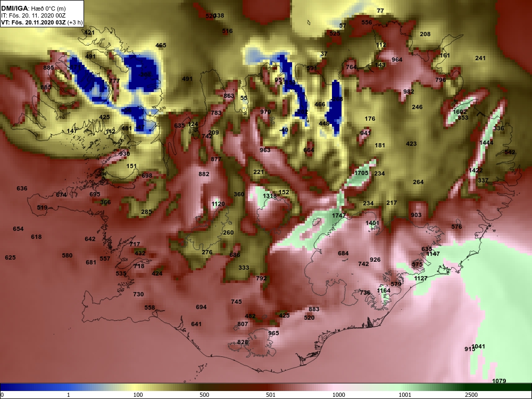Click the map value 208
This screenshot has height=399, width=532.
(x=425, y=34)
